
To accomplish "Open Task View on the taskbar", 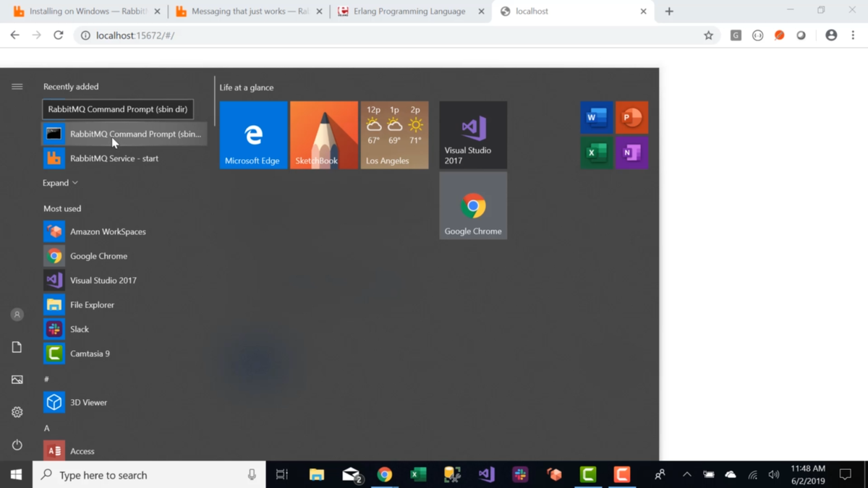I will [x=282, y=475].
